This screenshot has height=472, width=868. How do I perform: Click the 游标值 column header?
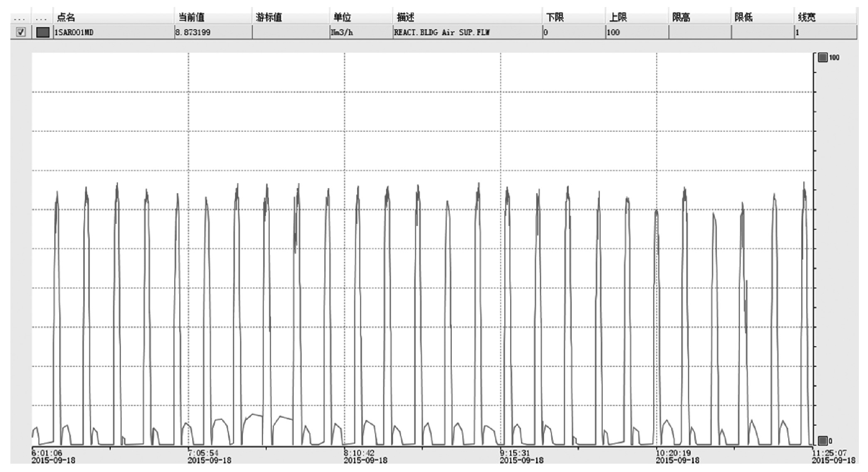point(269,17)
